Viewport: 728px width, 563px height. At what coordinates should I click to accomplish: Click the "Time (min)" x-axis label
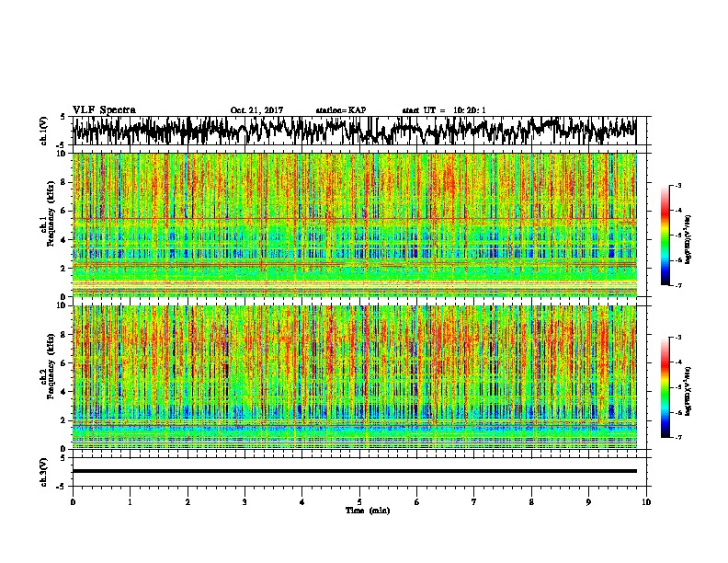368,511
